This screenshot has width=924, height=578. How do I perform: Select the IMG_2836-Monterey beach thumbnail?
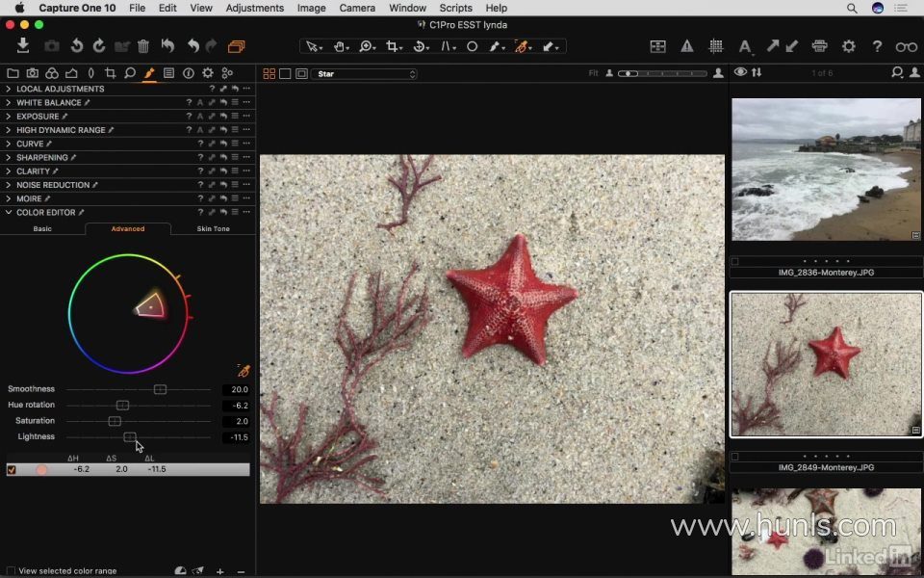tap(826, 170)
